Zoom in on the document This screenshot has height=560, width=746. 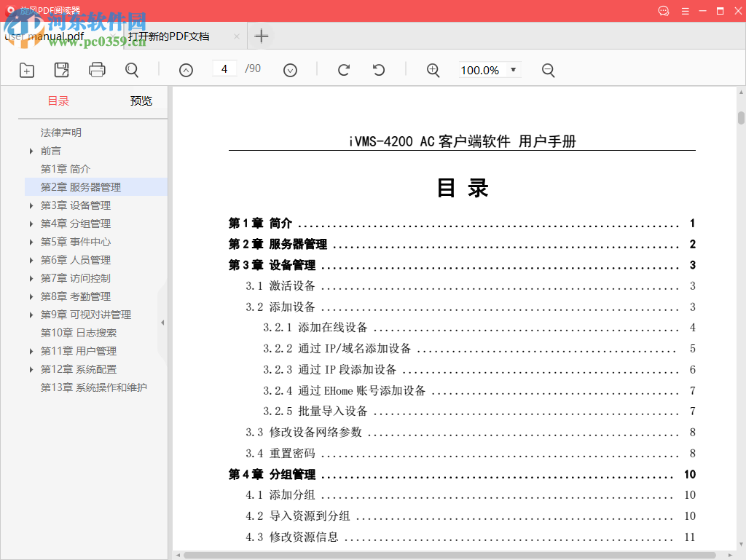coord(433,70)
